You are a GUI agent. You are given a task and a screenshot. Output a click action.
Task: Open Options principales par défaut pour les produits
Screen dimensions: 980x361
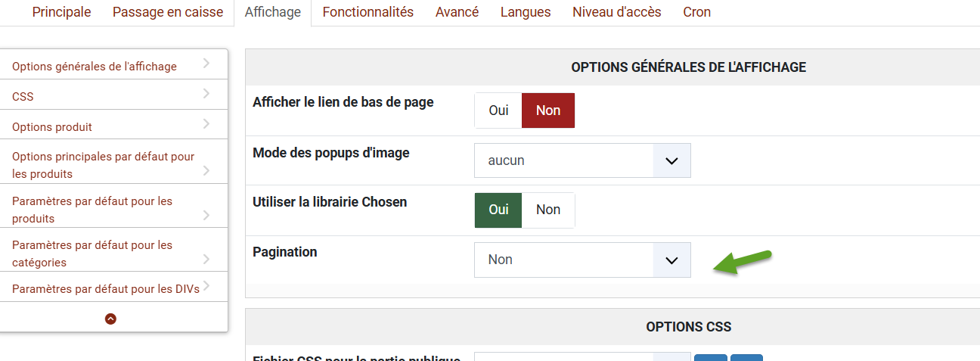[x=103, y=165]
